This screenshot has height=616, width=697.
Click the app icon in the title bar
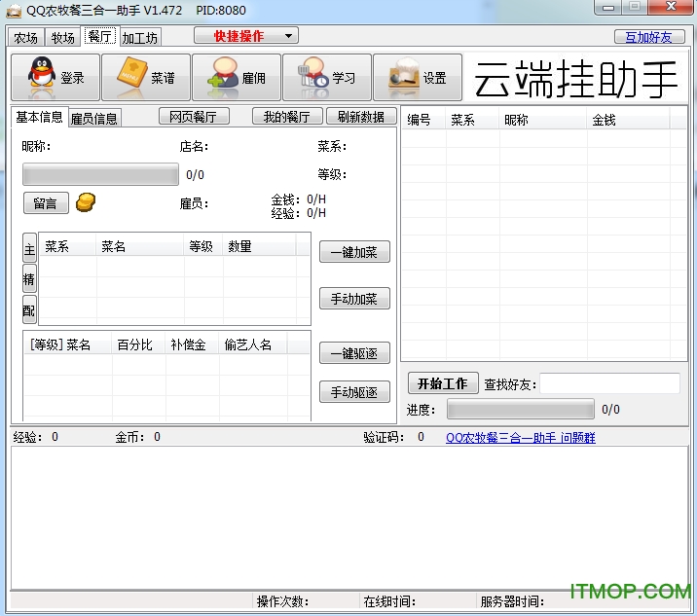tap(14, 11)
